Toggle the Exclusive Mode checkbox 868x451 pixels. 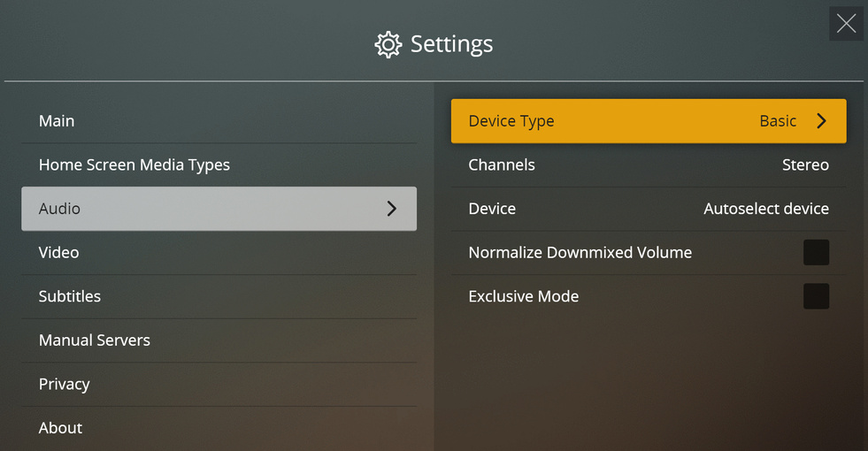tap(816, 296)
